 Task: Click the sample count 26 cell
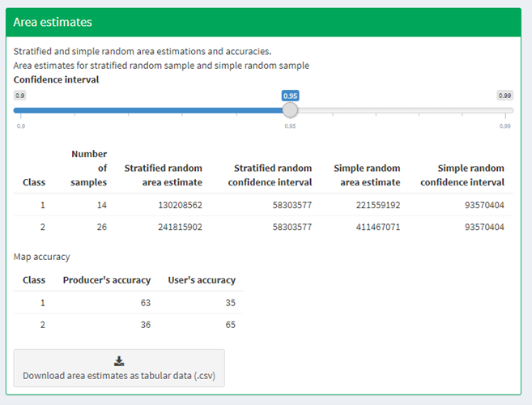tap(102, 227)
